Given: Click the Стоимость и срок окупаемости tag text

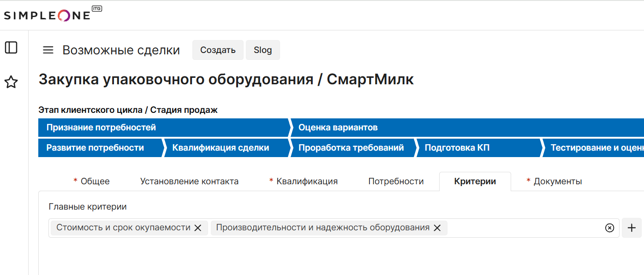Looking at the screenshot, I should pyautogui.click(x=123, y=228).
